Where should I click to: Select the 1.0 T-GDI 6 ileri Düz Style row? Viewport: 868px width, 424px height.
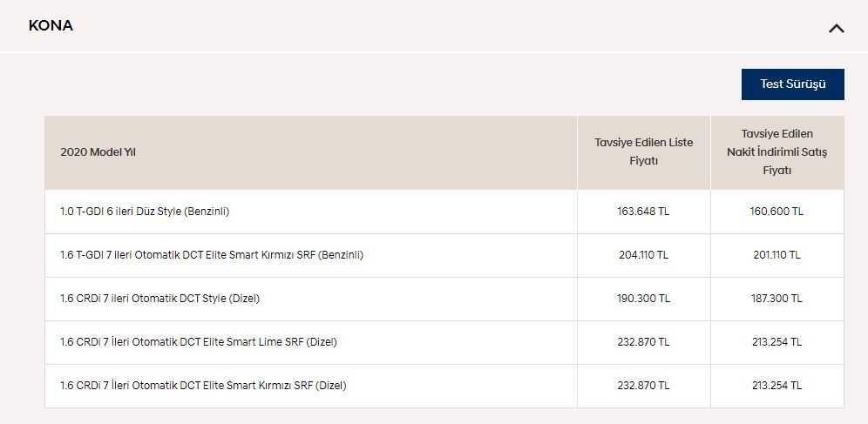pyautogui.click(x=444, y=212)
